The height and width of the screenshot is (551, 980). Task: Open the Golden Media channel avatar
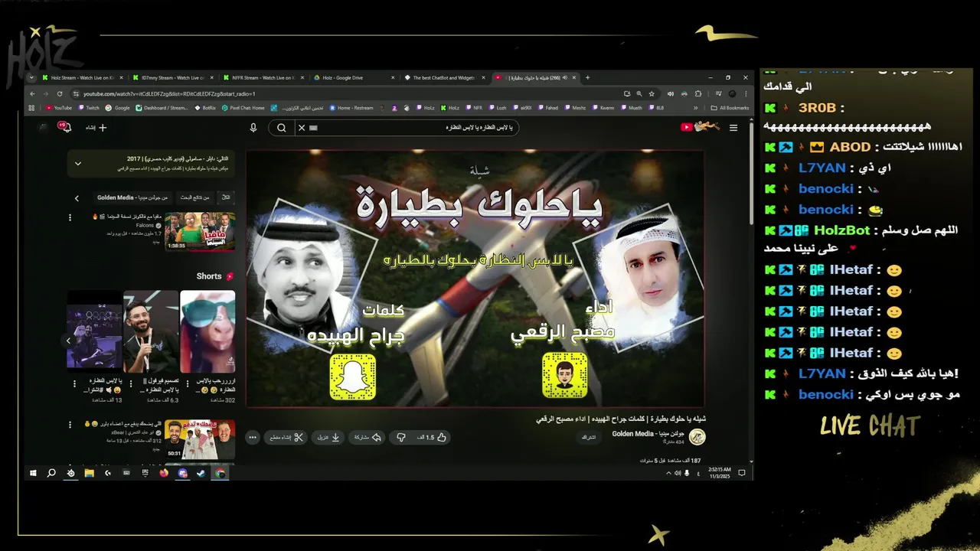pyautogui.click(x=697, y=437)
